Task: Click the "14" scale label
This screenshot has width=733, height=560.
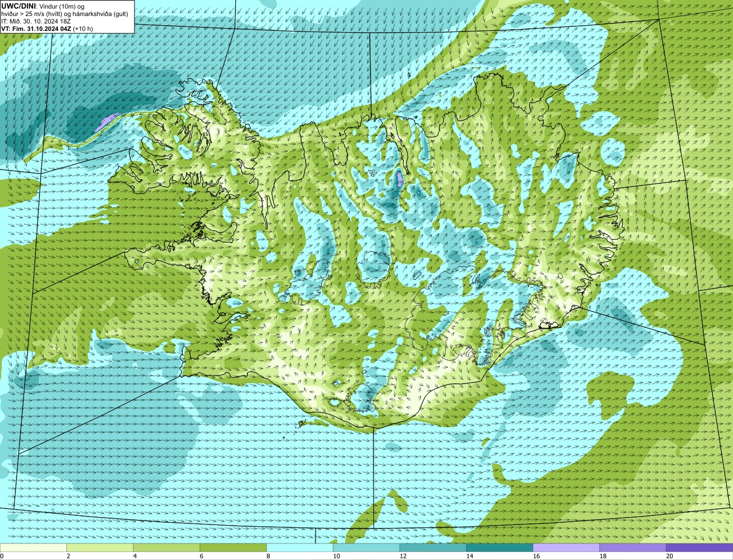Action: 470,556
